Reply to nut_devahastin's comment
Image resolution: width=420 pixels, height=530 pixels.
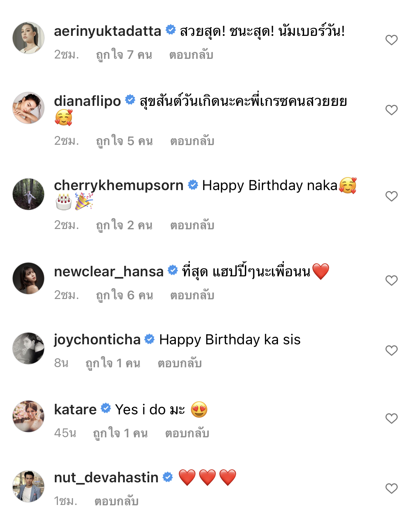click(116, 501)
